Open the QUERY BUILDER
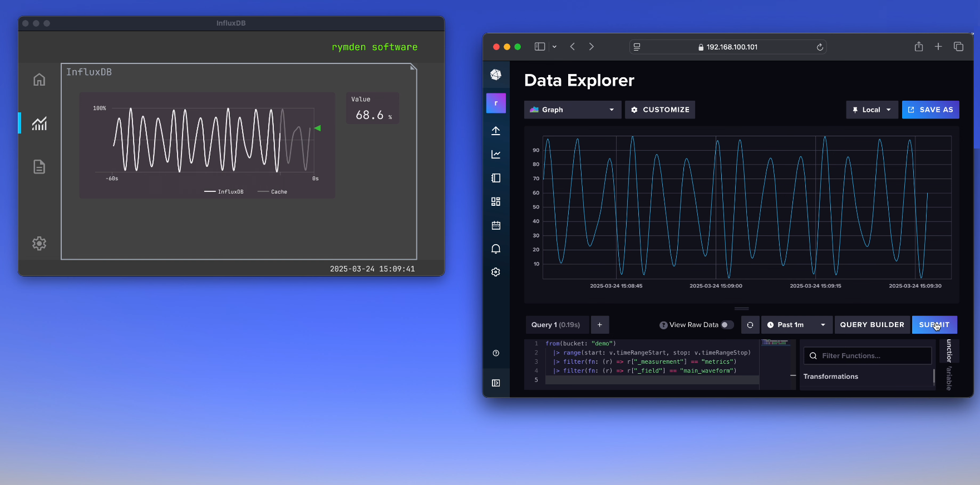 (x=872, y=325)
